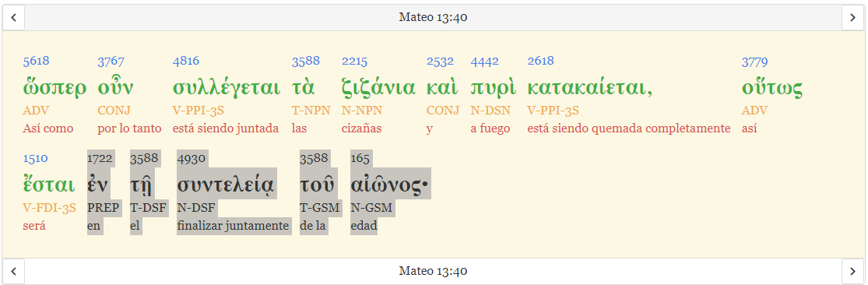The height and width of the screenshot is (285, 868).
Task: Click the bottom left previous-verse arrow
Action: click(x=14, y=271)
